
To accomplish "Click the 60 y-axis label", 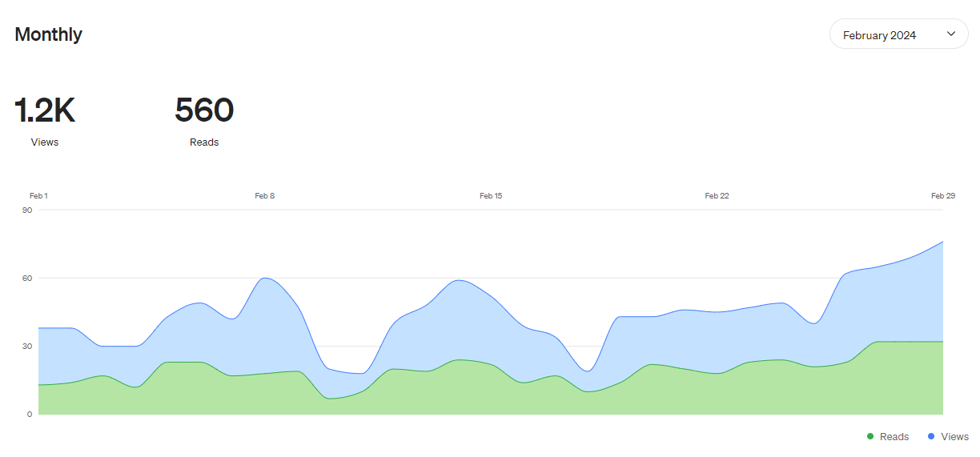I will point(27,279).
